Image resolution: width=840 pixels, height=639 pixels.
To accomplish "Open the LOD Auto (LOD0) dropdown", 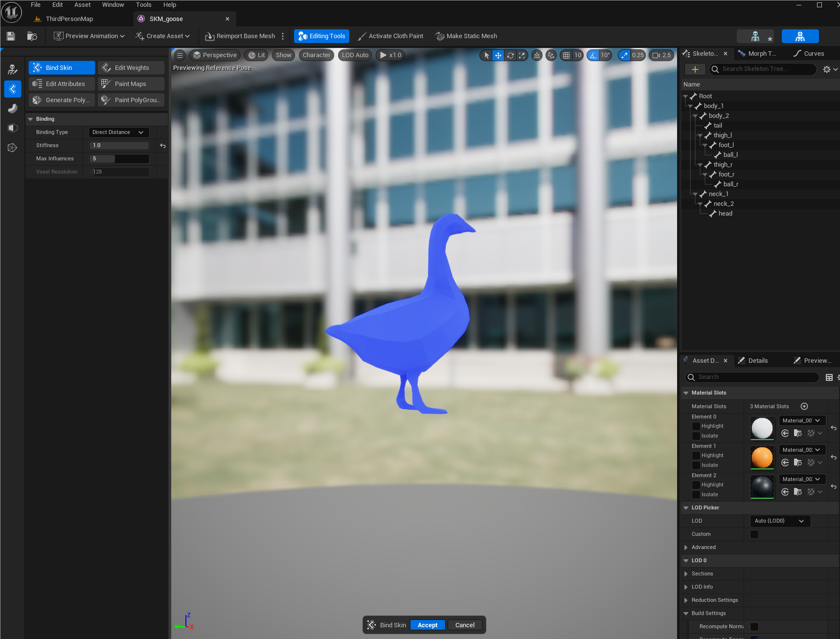I will coord(780,521).
